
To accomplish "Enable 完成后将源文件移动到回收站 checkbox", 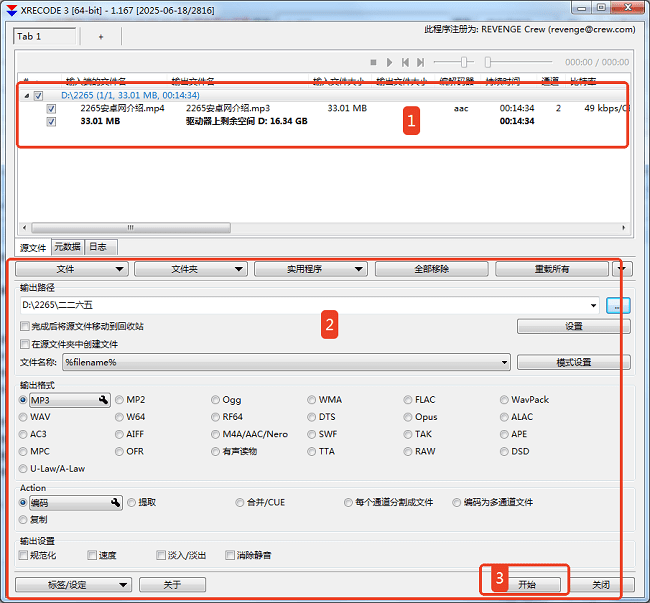I will pos(25,326).
